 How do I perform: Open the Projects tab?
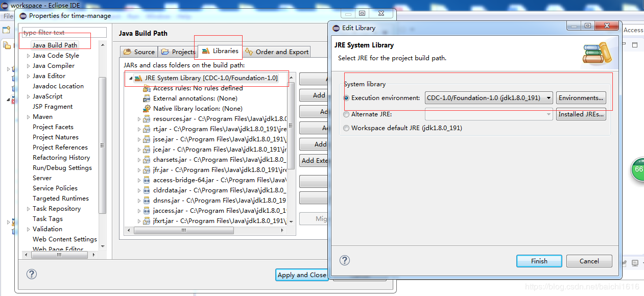tap(177, 52)
